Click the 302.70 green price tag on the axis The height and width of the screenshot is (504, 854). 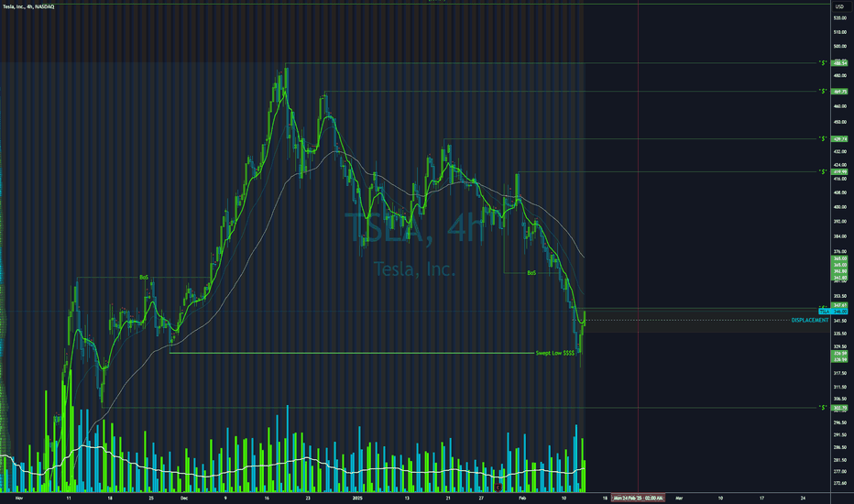click(839, 408)
